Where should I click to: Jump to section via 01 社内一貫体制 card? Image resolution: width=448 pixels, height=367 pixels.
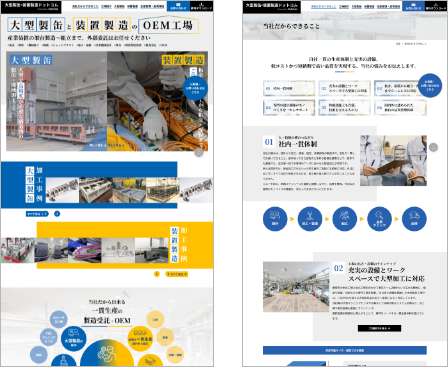click(289, 88)
